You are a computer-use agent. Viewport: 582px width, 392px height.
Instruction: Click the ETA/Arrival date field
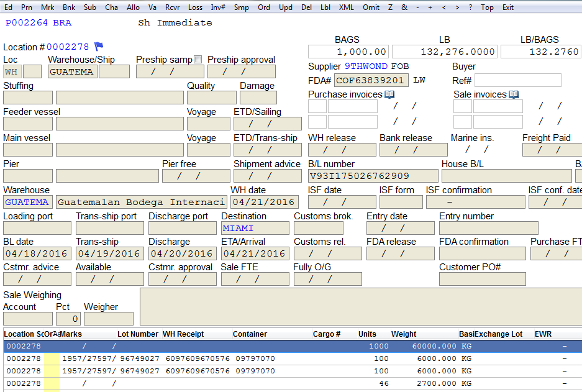coord(255,254)
